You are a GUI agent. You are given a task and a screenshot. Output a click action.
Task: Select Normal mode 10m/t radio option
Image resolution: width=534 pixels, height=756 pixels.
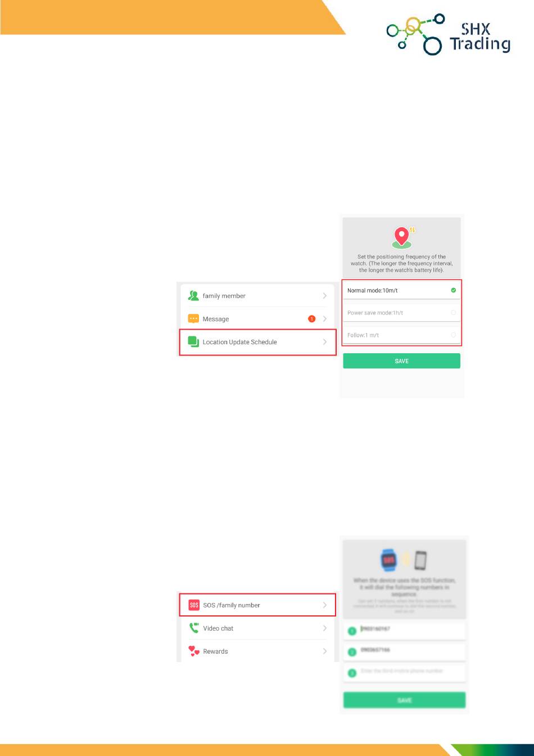(401, 290)
